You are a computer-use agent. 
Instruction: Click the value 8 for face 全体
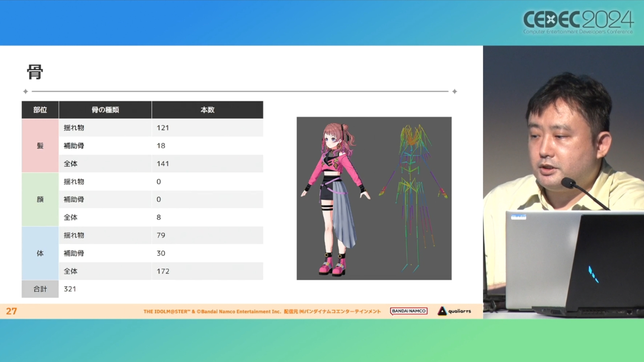point(159,217)
